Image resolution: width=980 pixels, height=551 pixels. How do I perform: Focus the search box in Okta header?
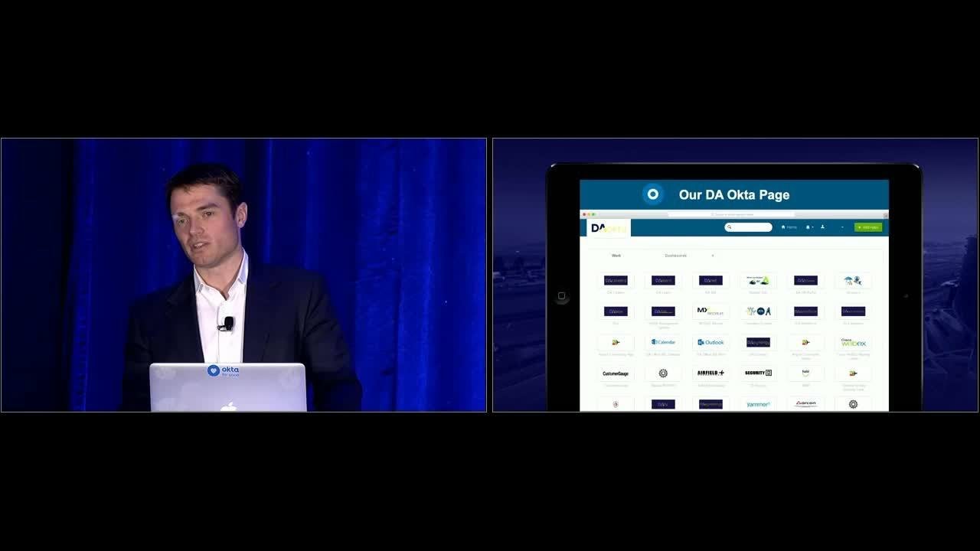pyautogui.click(x=749, y=227)
